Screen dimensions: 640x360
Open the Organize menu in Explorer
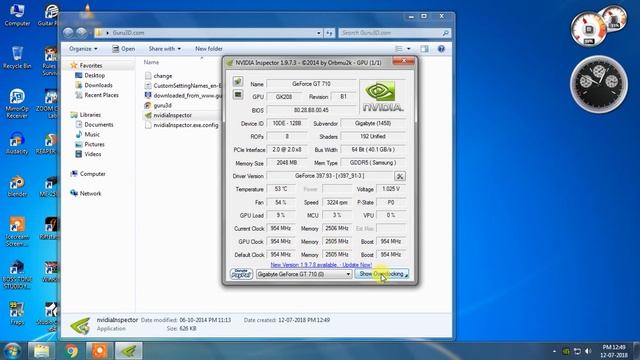(x=83, y=49)
